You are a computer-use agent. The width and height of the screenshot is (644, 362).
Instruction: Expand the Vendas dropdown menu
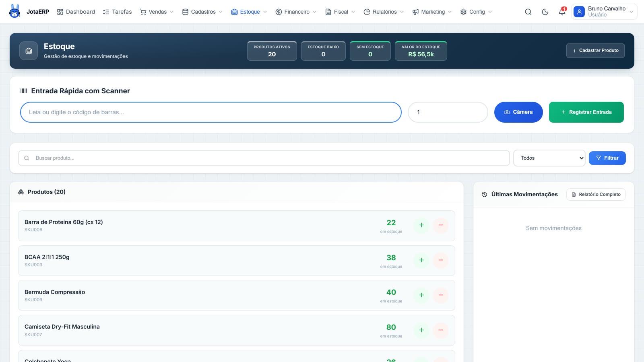157,12
